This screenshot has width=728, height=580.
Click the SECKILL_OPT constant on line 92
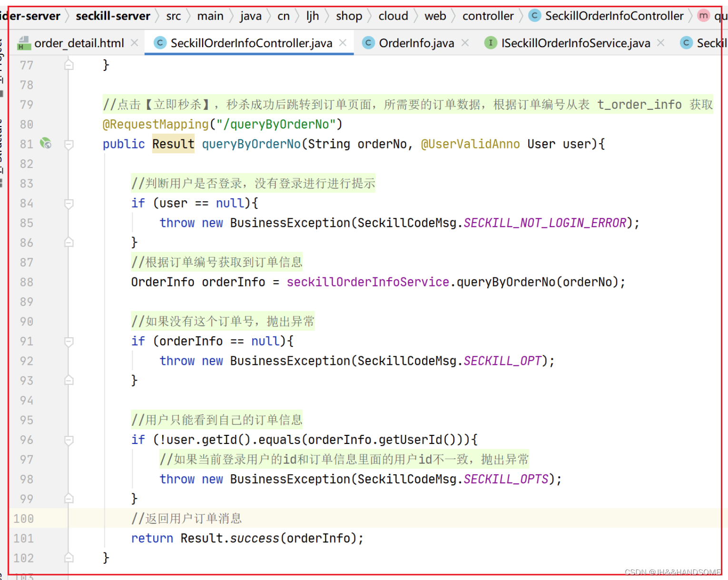click(502, 361)
